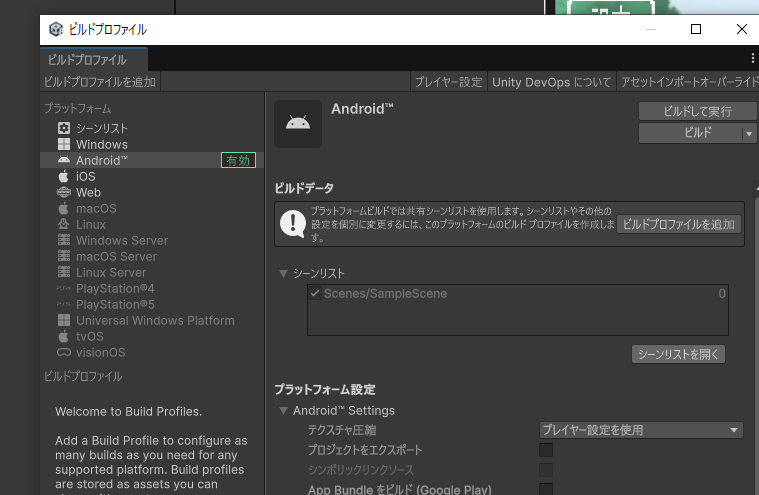The width and height of the screenshot is (759, 495).
Task: Select the tvOS platform row
Action: [152, 336]
